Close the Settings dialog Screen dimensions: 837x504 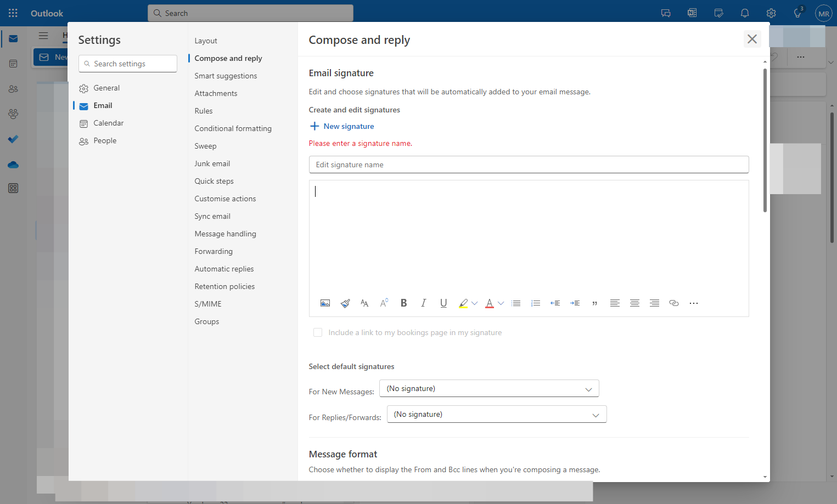coord(752,39)
